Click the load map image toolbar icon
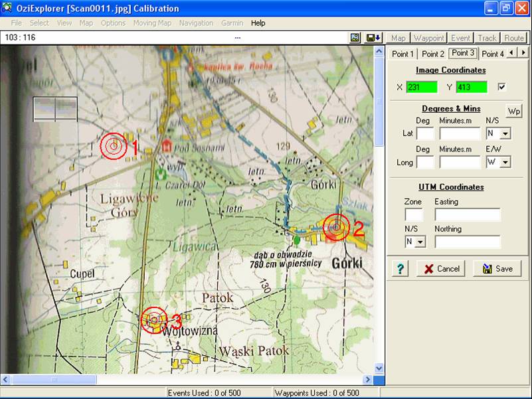Viewport: 532px width, 399px height. pos(355,38)
